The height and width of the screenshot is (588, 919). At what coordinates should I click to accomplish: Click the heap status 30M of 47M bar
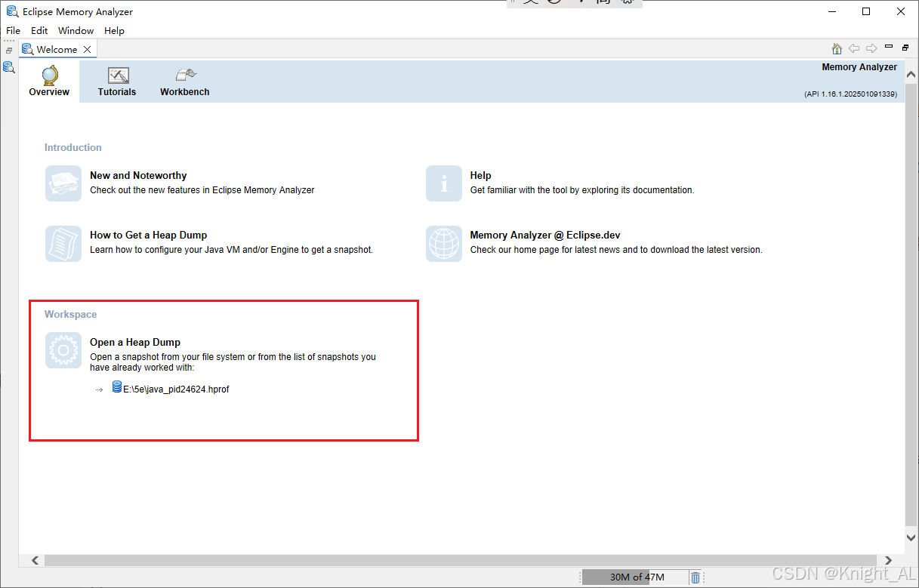pyautogui.click(x=634, y=577)
